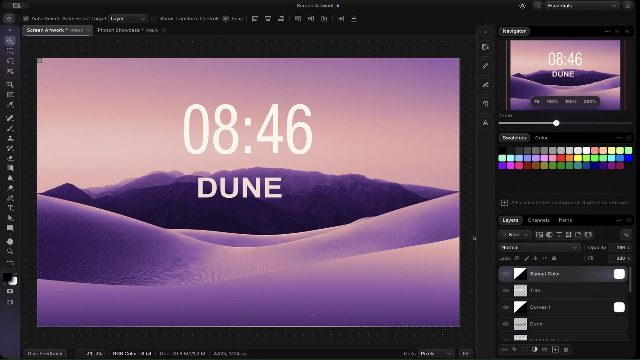Enable Show Transform Controls checkbox

coord(154,19)
